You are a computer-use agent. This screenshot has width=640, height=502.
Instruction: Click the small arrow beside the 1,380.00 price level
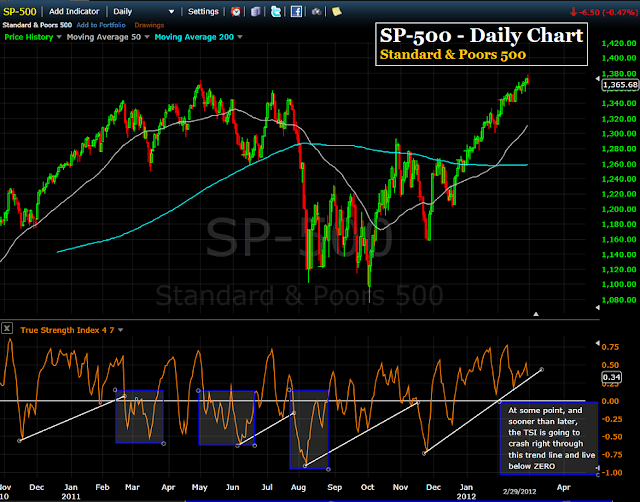click(x=598, y=78)
